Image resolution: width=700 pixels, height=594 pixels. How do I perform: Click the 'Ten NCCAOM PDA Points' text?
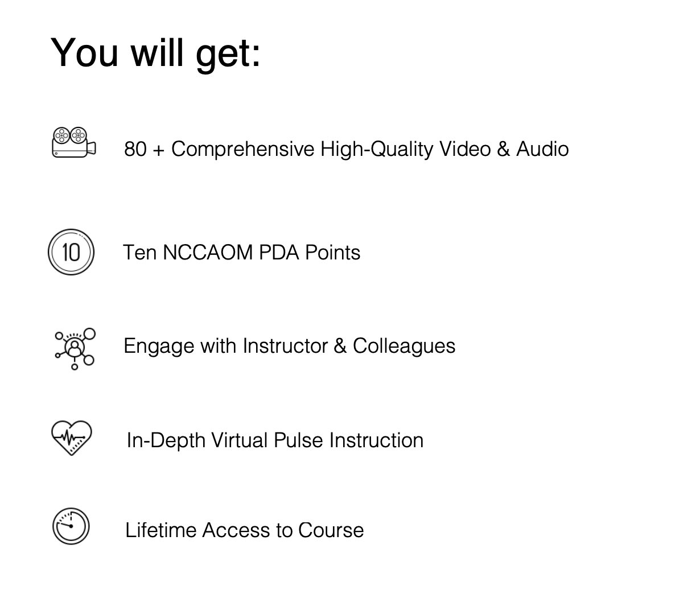coord(242,253)
